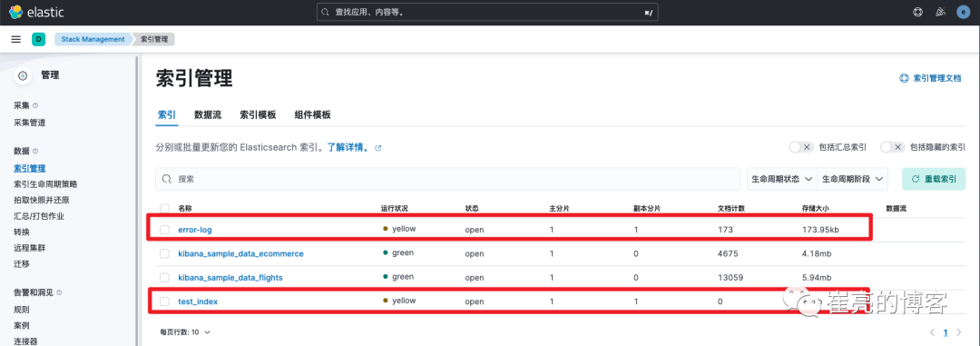Screen dimensions: 980x346
Task: Switch to the 数据流 tab
Action: click(x=208, y=115)
